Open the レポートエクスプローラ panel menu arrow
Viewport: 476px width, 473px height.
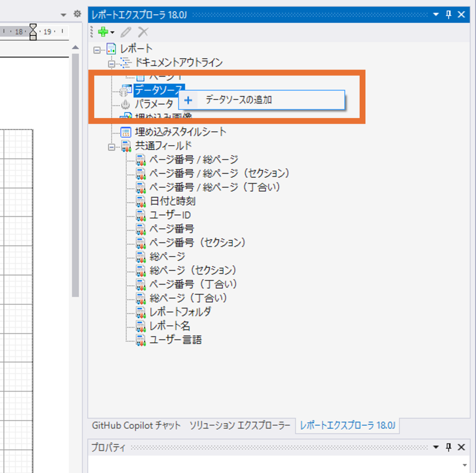[436, 14]
